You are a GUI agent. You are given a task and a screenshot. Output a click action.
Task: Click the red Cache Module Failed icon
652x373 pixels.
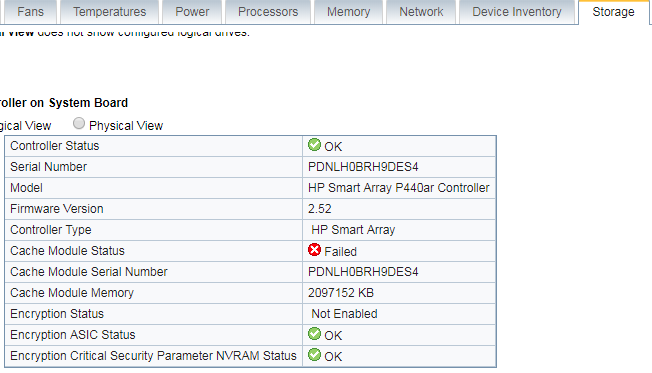[314, 250]
